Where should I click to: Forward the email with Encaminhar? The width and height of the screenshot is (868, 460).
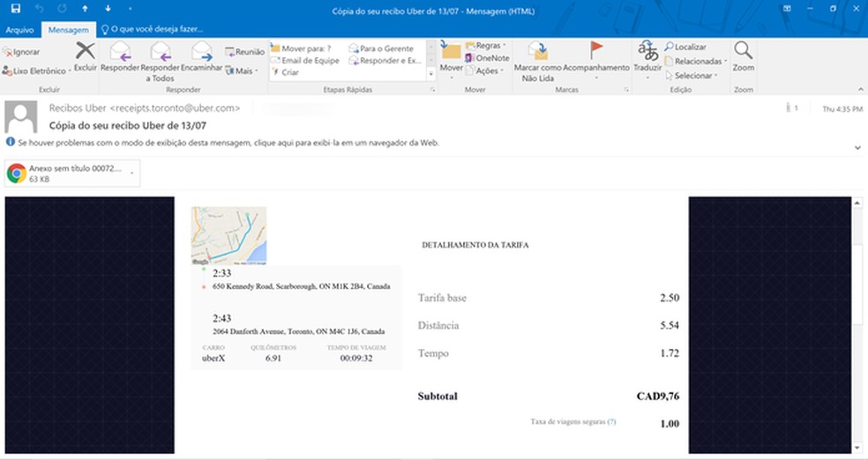click(201, 56)
